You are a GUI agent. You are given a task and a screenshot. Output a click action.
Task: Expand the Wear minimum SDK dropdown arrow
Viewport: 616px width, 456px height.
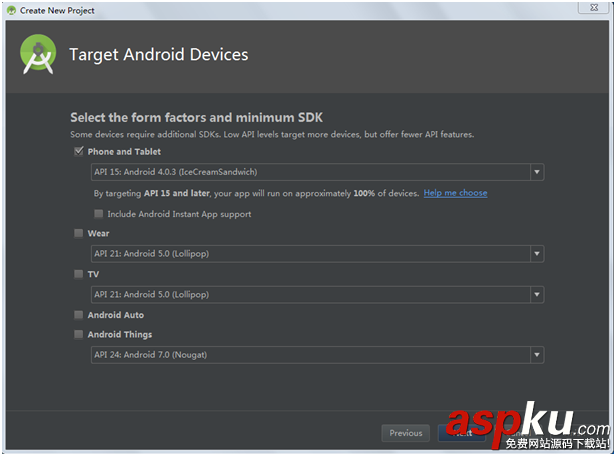(x=537, y=254)
